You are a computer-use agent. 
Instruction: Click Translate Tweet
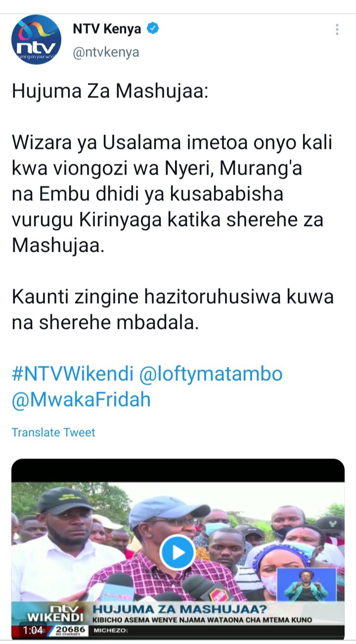pyautogui.click(x=53, y=432)
